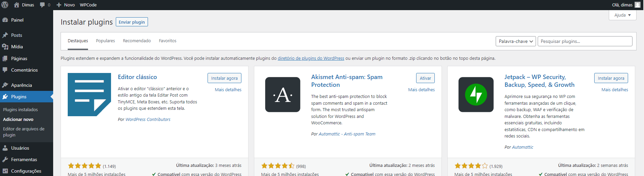The height and width of the screenshot is (176, 644).
Task: Click Akismet star rating (998)
Action: click(278, 166)
